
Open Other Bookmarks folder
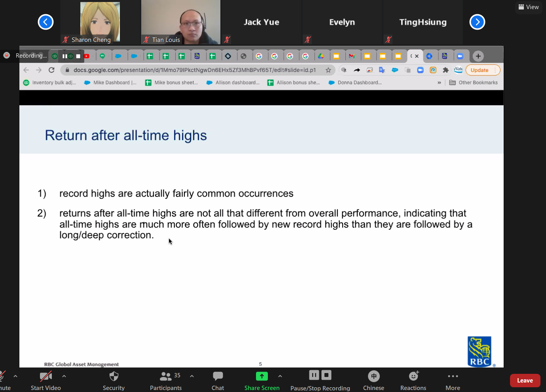coord(474,83)
